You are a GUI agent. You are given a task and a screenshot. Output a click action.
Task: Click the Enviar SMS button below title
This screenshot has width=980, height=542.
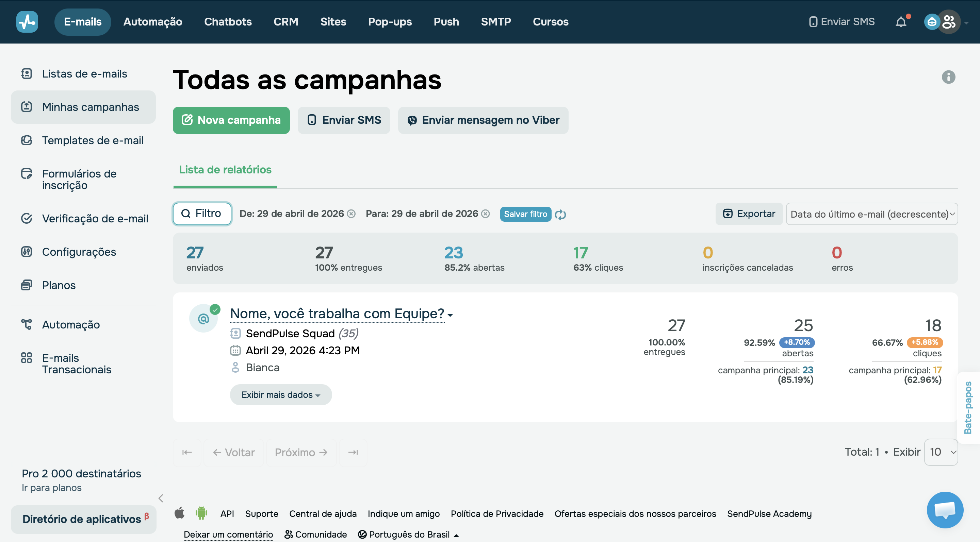344,120
